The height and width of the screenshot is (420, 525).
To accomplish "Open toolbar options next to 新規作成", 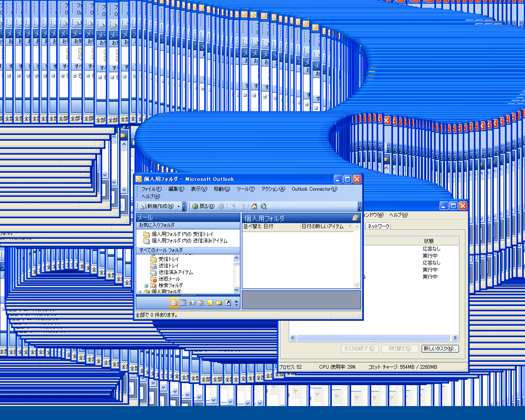I will 185,206.
